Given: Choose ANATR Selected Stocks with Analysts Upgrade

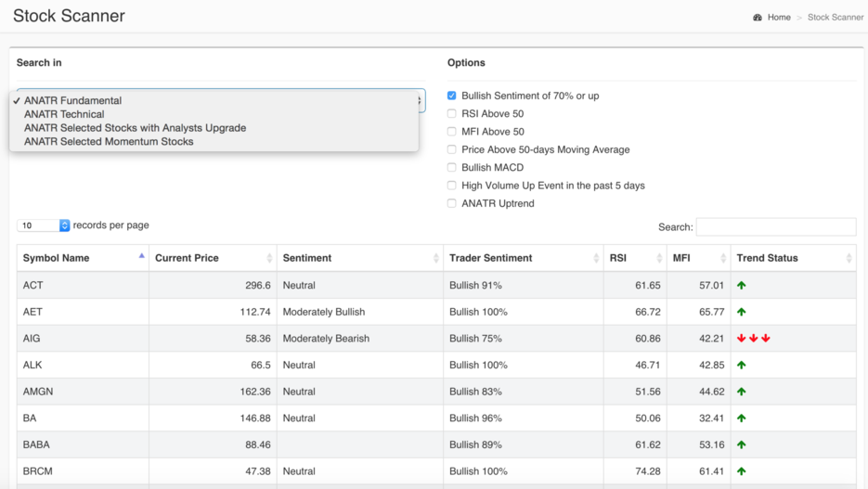Looking at the screenshot, I should coord(214,128).
